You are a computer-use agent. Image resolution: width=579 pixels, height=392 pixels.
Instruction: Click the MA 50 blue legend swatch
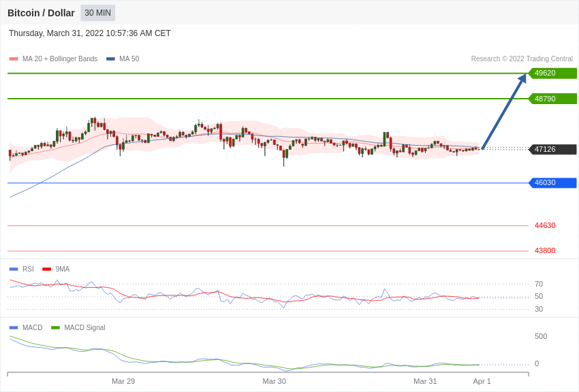(x=110, y=59)
